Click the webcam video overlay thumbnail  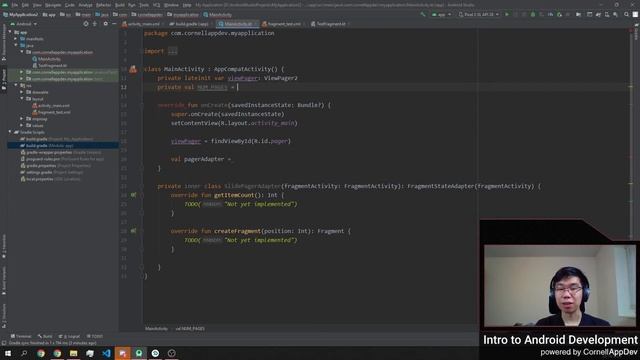[560, 286]
